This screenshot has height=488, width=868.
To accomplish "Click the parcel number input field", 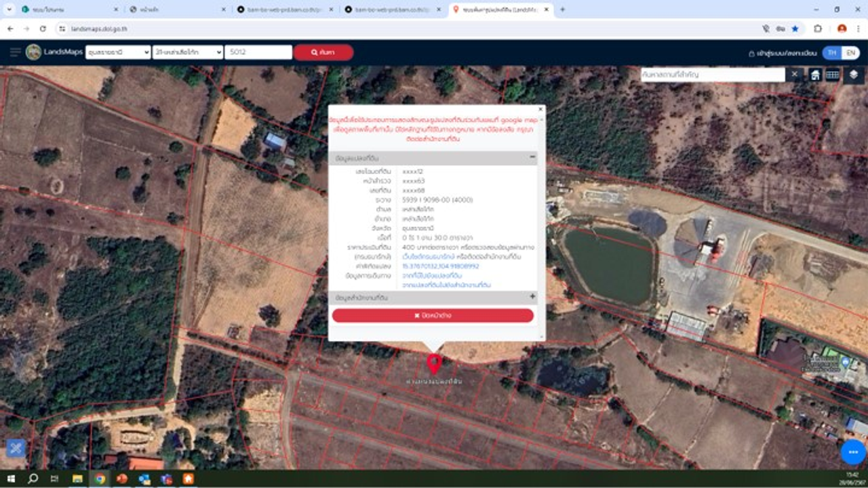I will coord(258,52).
